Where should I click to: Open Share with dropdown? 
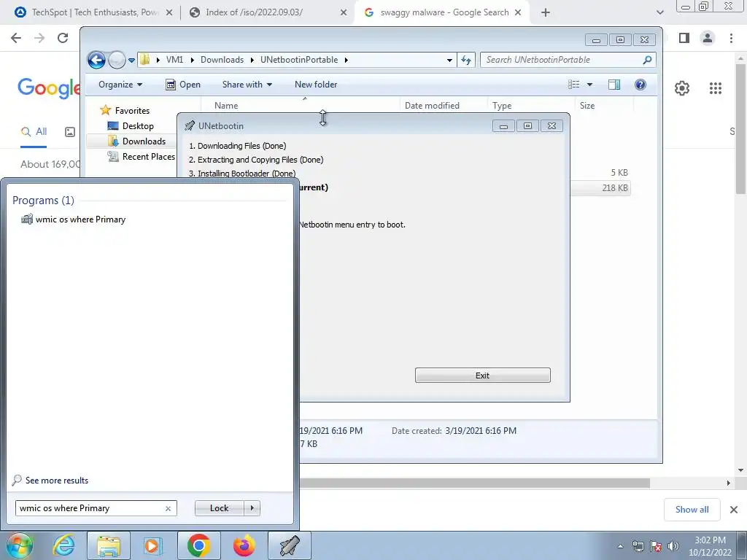pyautogui.click(x=247, y=85)
